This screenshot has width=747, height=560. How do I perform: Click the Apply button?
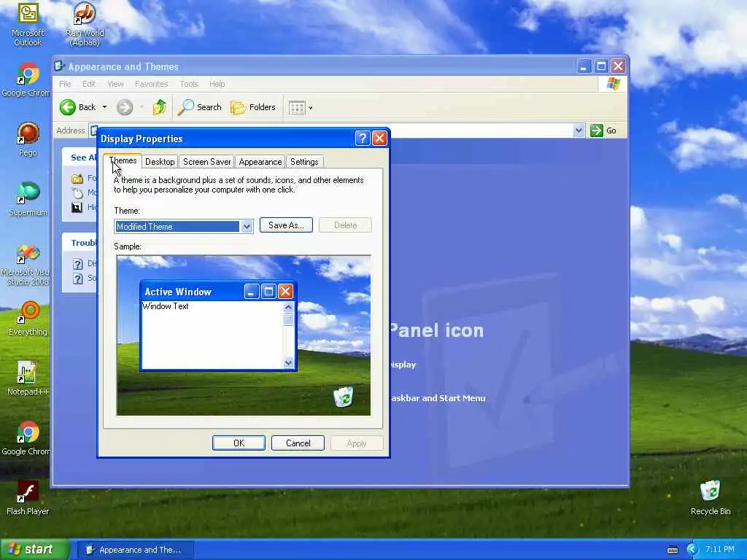click(357, 443)
